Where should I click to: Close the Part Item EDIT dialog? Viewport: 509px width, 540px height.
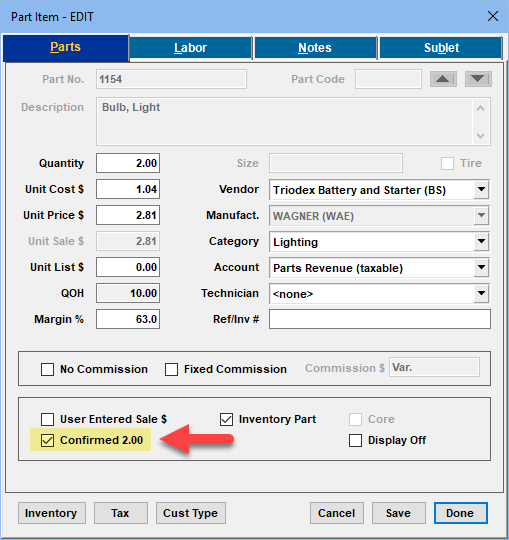492,16
